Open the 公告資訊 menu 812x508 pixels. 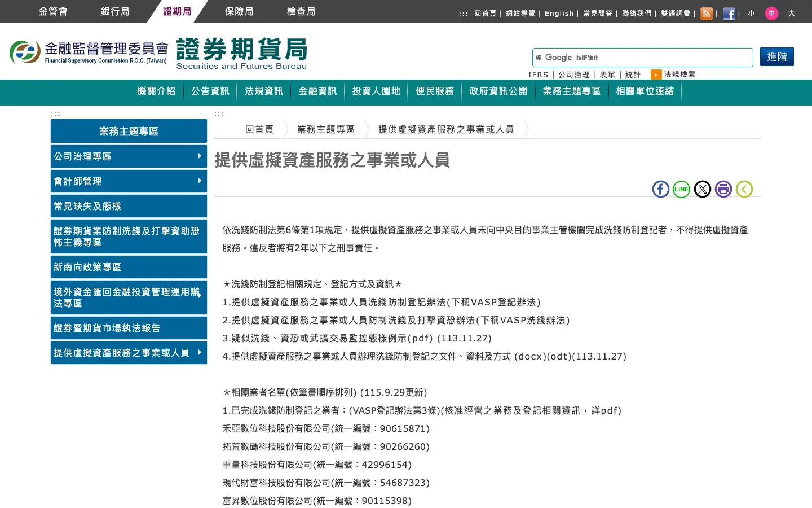point(210,91)
